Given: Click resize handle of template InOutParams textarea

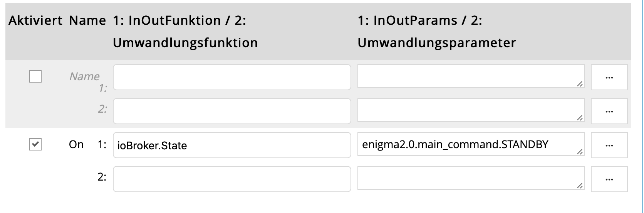Looking at the screenshot, I should click(x=580, y=84).
